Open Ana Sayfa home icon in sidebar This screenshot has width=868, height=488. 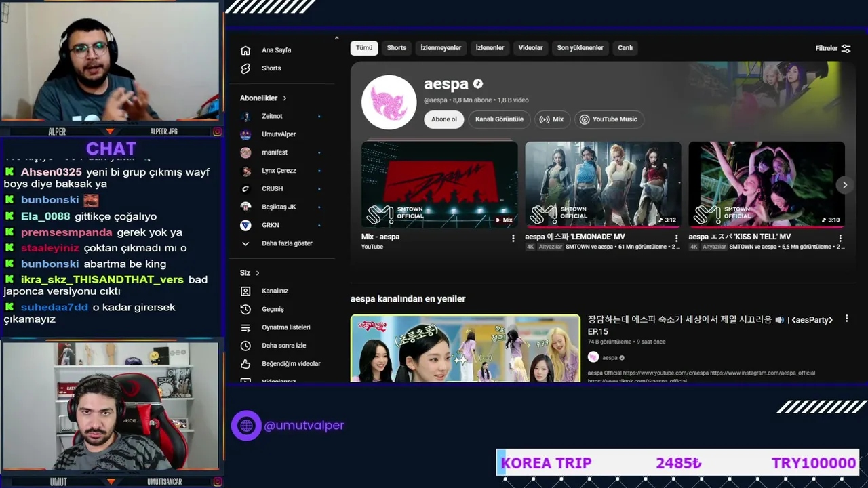[245, 50]
